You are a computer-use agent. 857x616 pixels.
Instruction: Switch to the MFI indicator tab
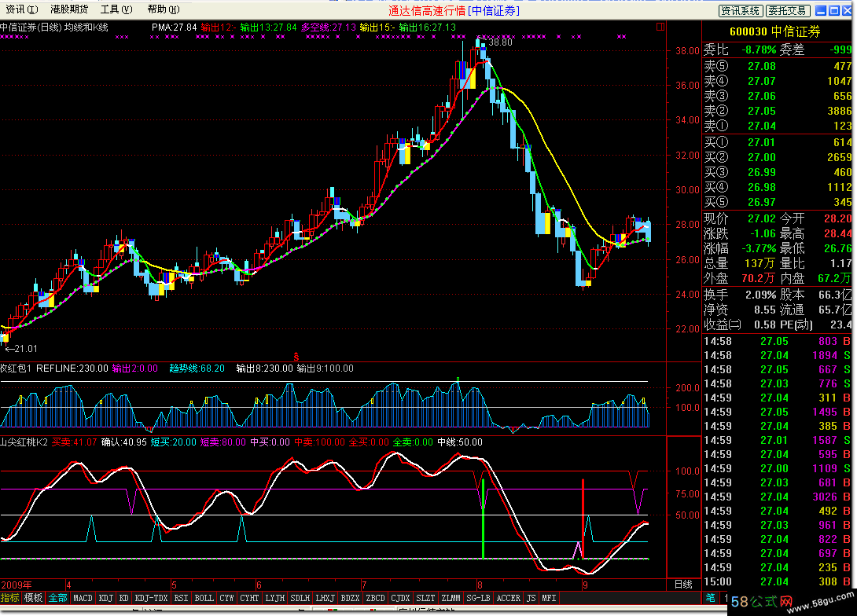tap(549, 598)
